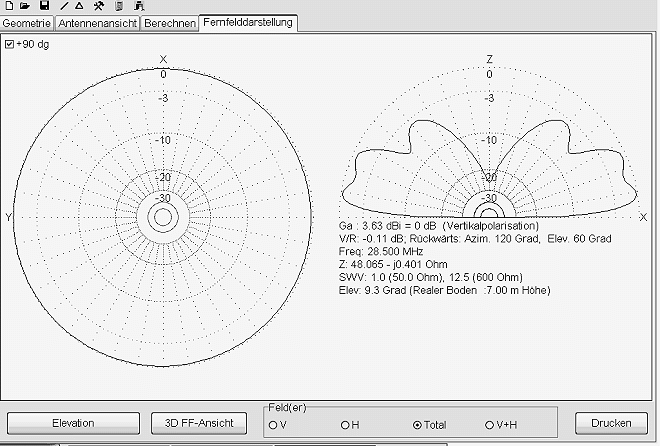Click the calculator icon in toolbar

tap(119, 6)
